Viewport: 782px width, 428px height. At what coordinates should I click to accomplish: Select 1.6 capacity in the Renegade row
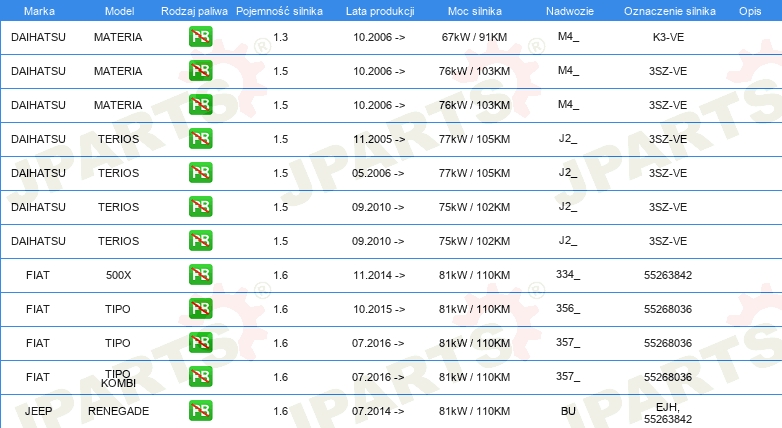tap(281, 411)
